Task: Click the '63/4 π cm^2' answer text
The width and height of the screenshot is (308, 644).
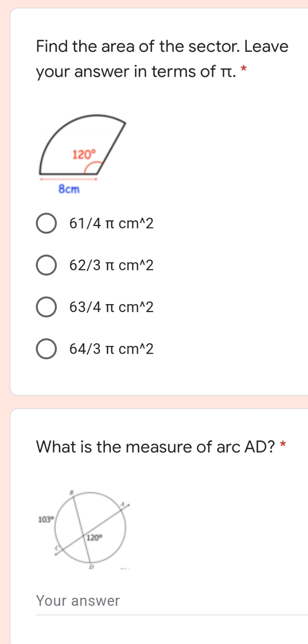Action: (111, 307)
